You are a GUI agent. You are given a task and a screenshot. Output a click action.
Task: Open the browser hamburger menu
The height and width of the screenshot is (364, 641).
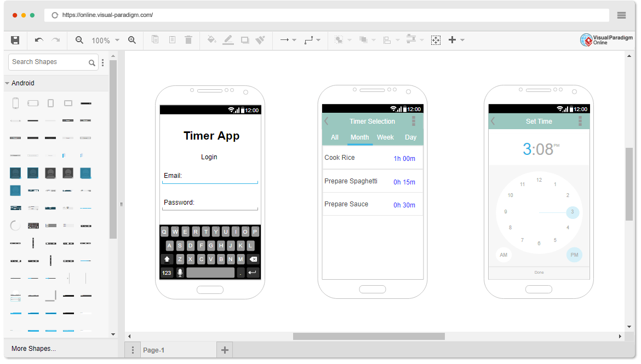[621, 15]
